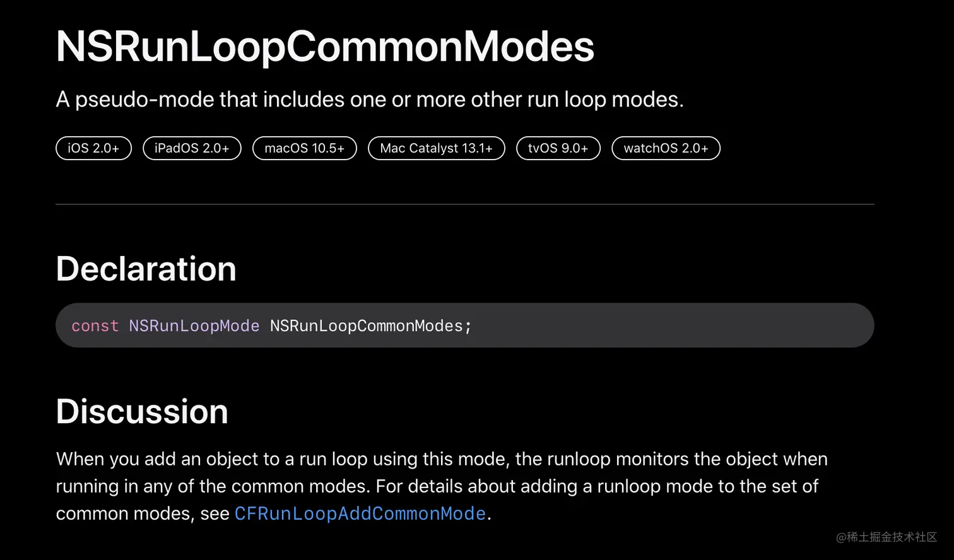Click the NSRunLoopCommonModes page title
Image resolution: width=954 pixels, height=560 pixels.
[325, 47]
